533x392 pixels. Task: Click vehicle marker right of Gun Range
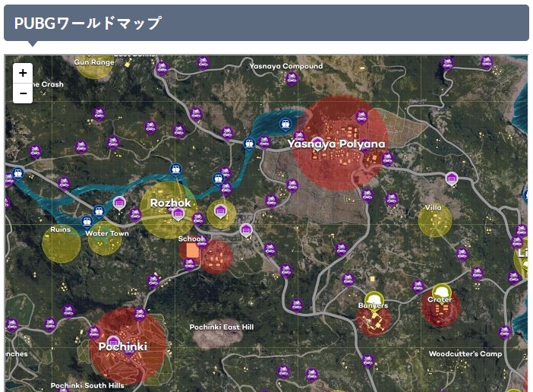[x=162, y=68]
